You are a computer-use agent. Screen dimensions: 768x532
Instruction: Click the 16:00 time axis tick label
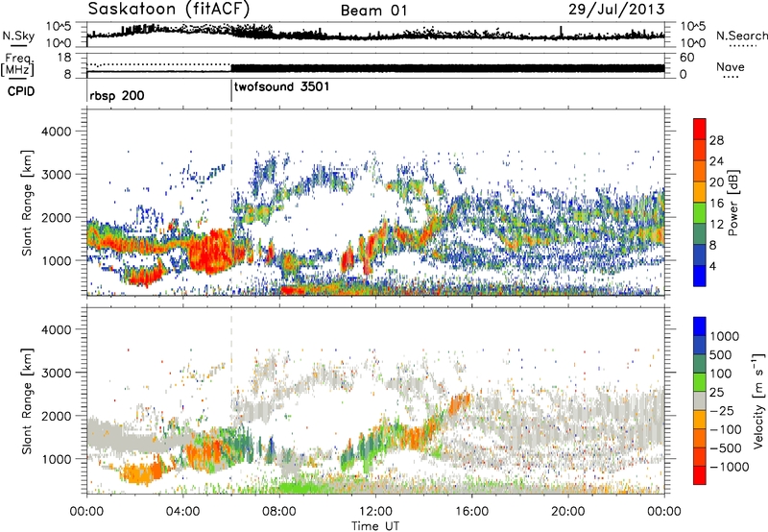(471, 512)
